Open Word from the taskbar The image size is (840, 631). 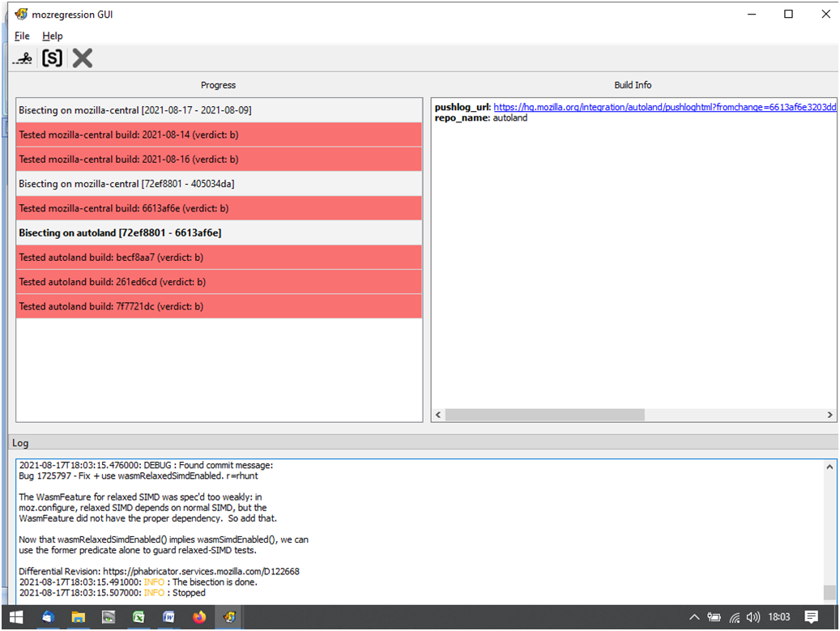pos(169,617)
